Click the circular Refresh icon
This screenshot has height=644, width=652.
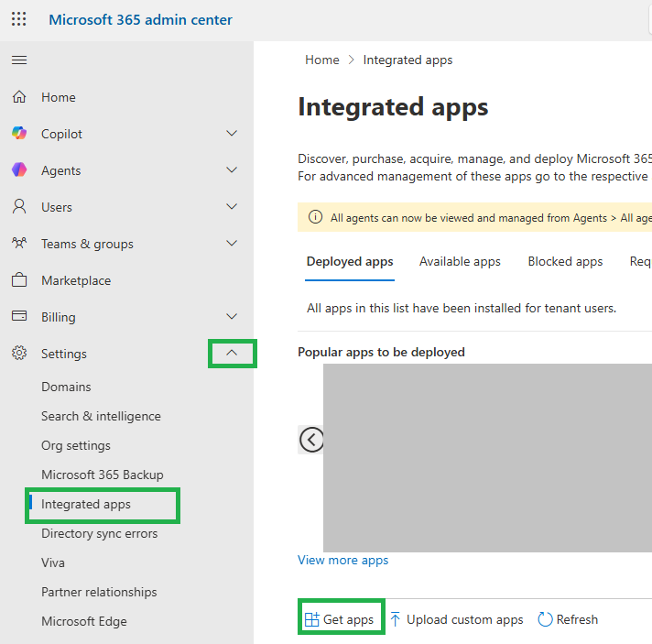545,619
